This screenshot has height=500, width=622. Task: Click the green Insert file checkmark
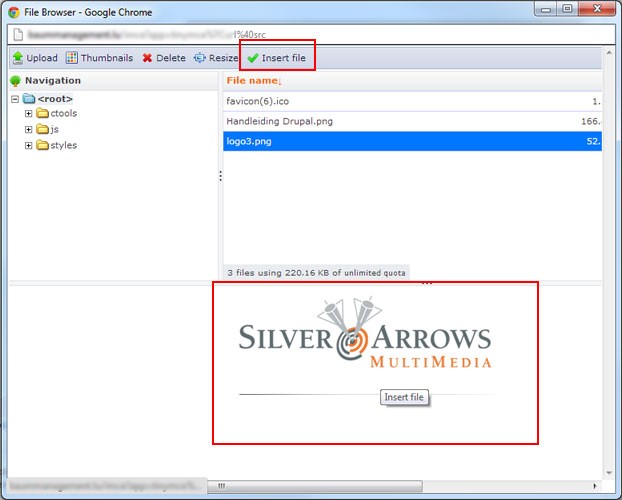click(x=253, y=58)
